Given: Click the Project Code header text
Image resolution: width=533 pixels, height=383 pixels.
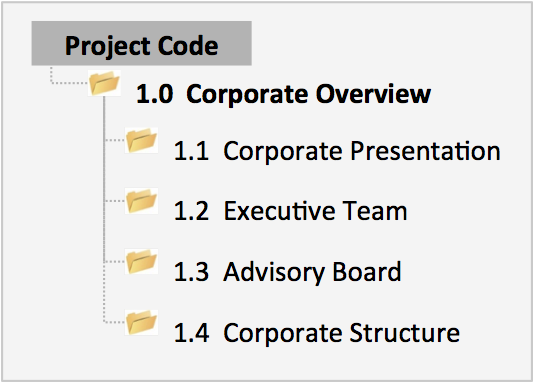Looking at the screenshot, I should click(141, 46).
